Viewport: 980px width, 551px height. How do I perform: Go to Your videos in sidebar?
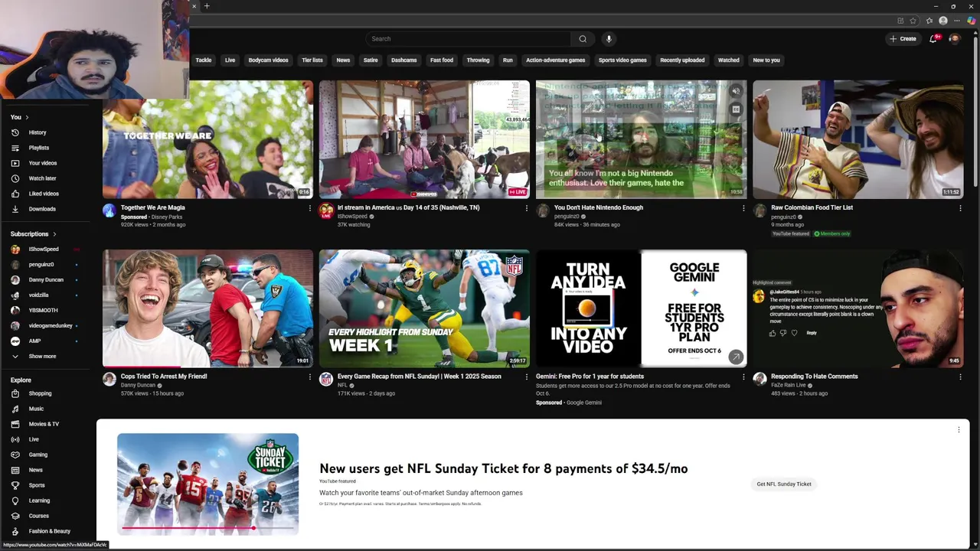[34, 163]
